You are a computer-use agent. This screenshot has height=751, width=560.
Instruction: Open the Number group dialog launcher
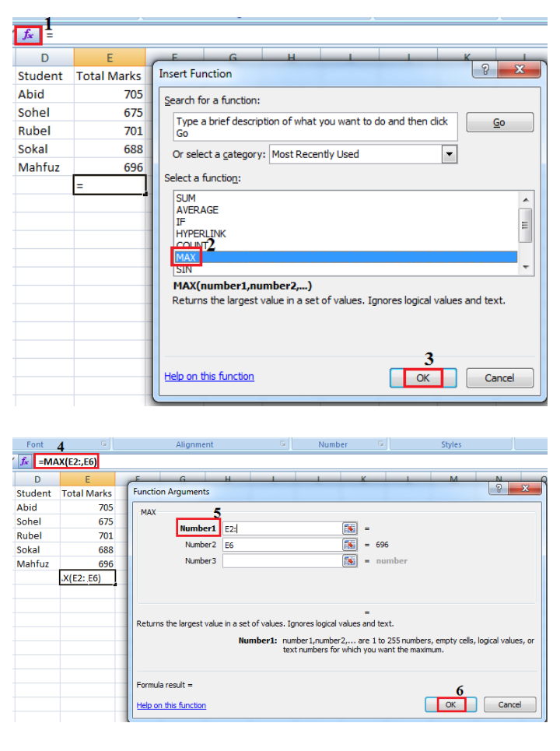pyautogui.click(x=382, y=444)
